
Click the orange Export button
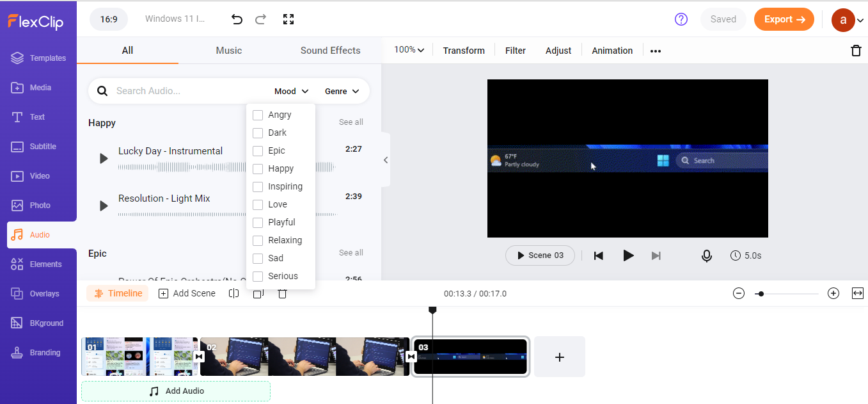[x=784, y=19]
